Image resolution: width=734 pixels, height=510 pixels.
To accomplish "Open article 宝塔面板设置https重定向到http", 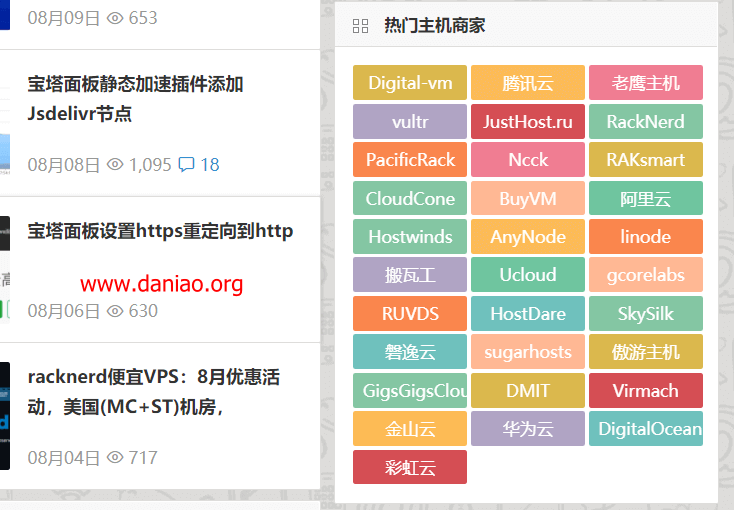I will 160,231.
